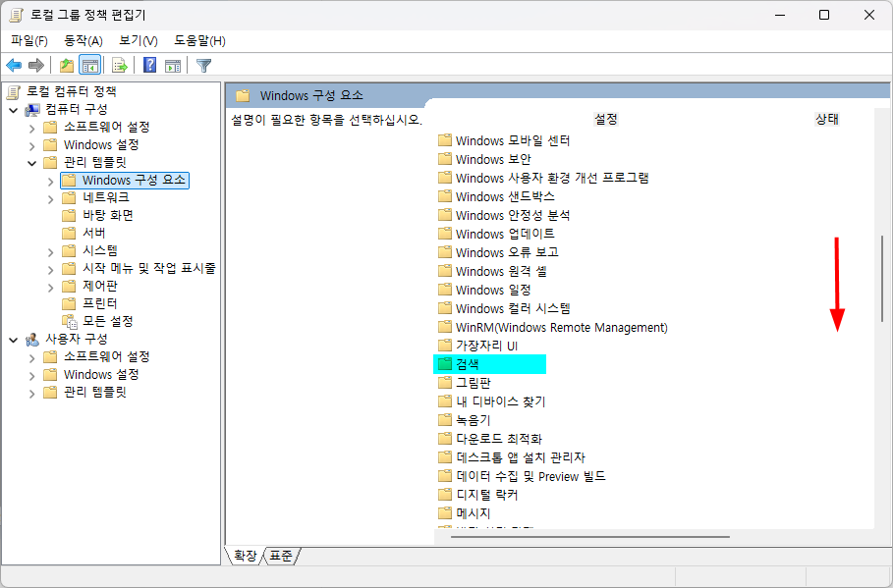Click folder icon beside Windows 모바일 센터
This screenshot has width=893, height=588.
coord(445,140)
